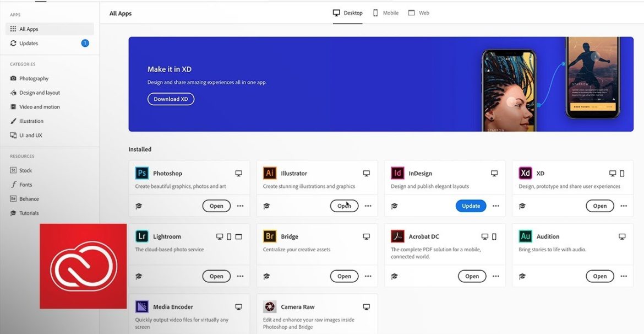Switch to the Desktop tab
This screenshot has width=644, height=334.
[x=347, y=13]
